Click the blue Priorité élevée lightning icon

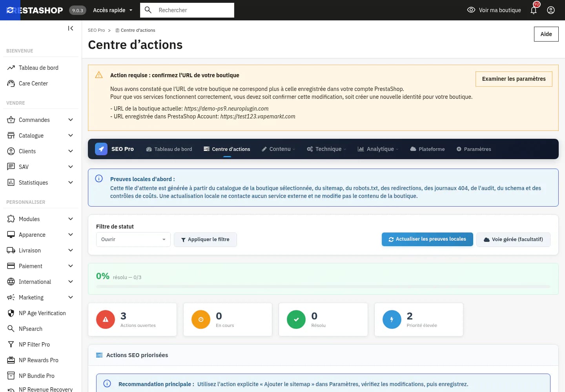pyautogui.click(x=392, y=319)
